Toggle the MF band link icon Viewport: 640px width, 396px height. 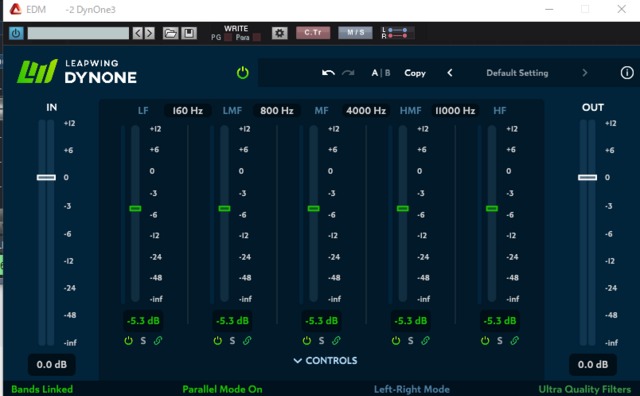click(x=336, y=340)
